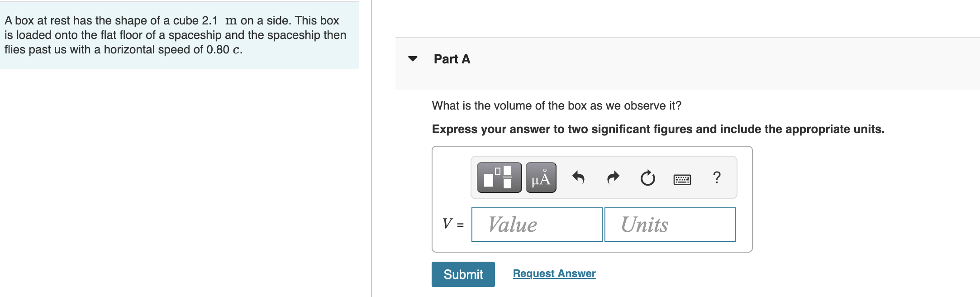Image resolution: width=980 pixels, height=297 pixels.
Task: Select the exponent template from the toolbar
Action: point(499,177)
